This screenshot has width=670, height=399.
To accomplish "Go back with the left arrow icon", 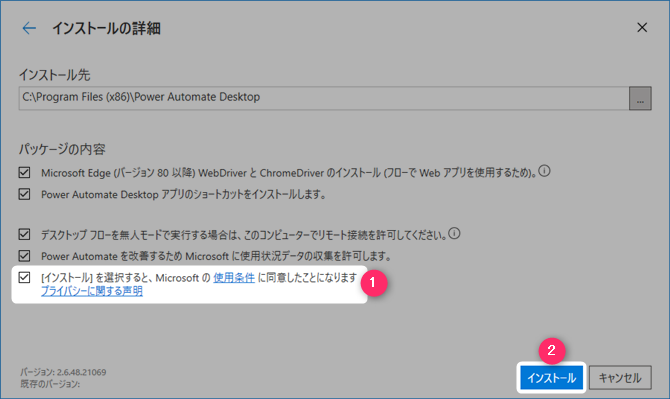I will (x=29, y=28).
